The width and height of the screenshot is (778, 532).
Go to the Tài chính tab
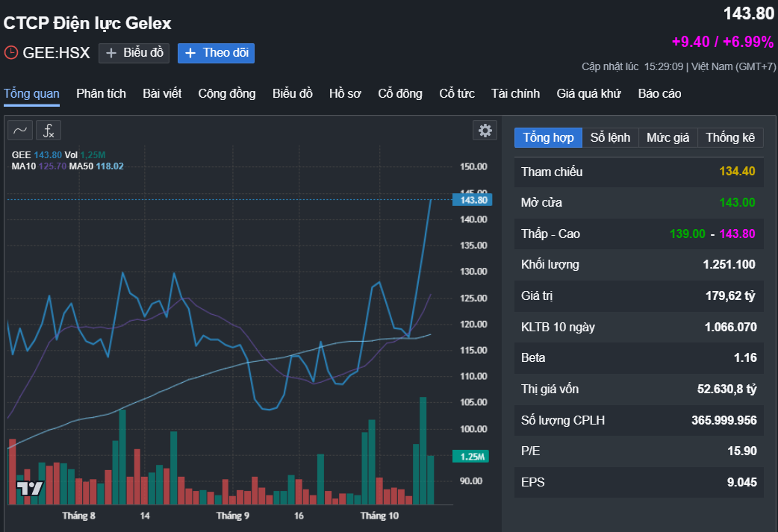coord(515,93)
